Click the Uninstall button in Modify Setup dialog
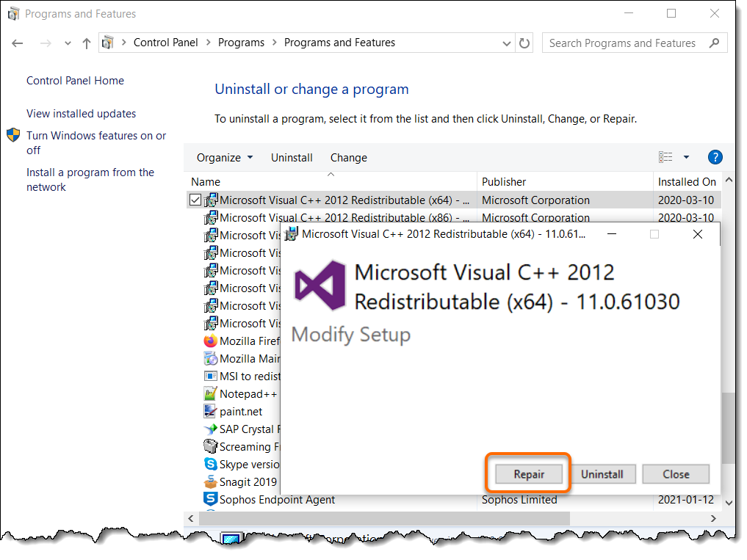747x560 pixels. 602,474
